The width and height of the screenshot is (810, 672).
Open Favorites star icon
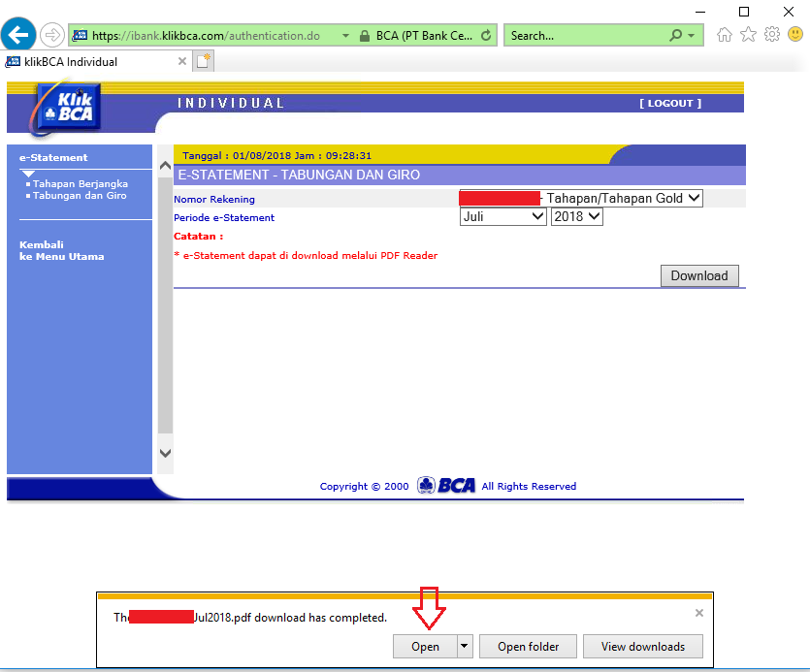click(748, 35)
